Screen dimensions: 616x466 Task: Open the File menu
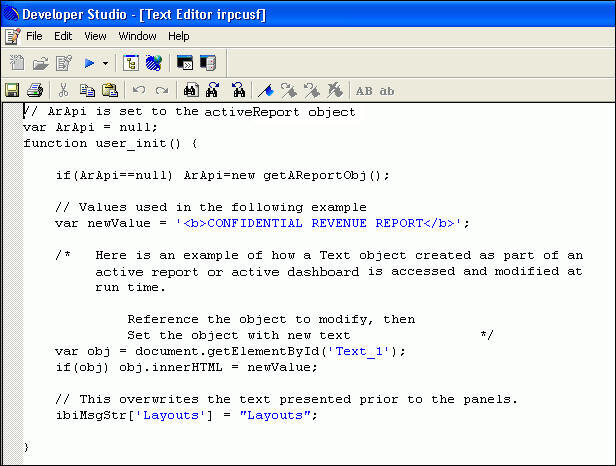click(34, 36)
